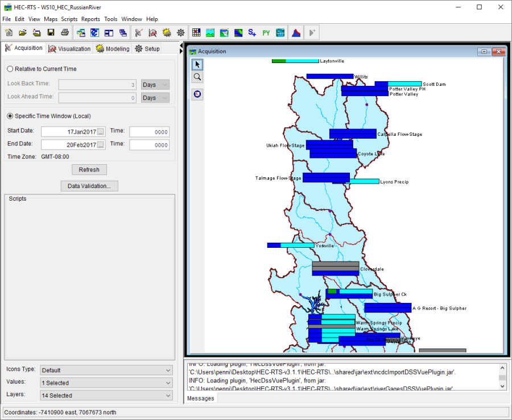The height and width of the screenshot is (420, 512).
Task: Open the File menu
Action: point(6,19)
